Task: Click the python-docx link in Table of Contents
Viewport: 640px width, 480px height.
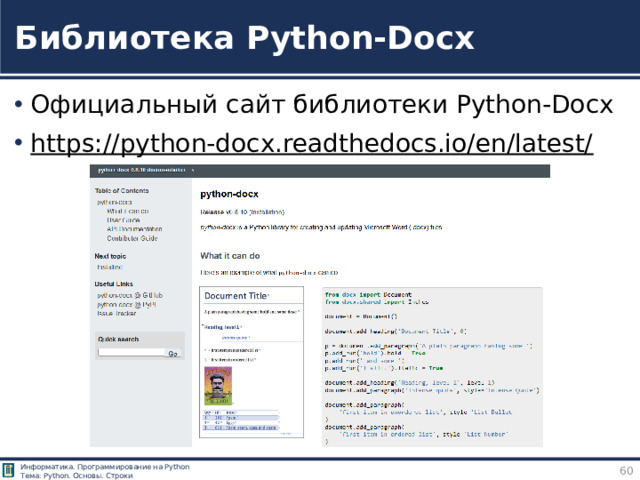Action: tap(114, 202)
